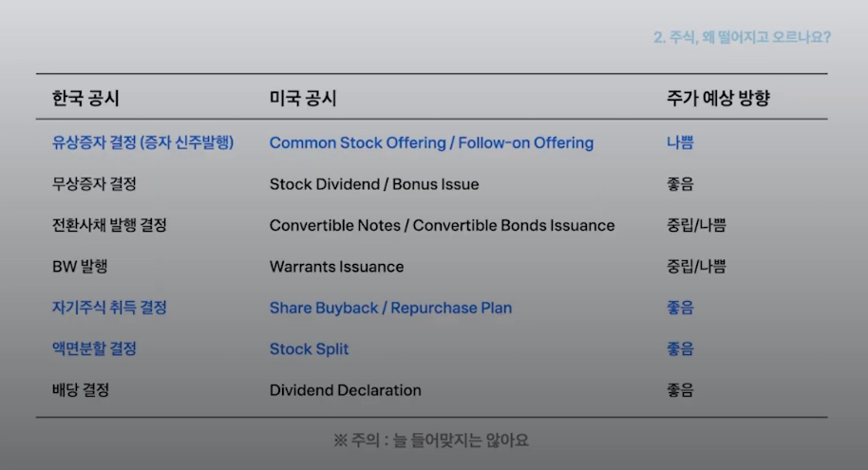Select '유상증자 결정 (증자 신주발행)' text
Image resolution: width=868 pixels, height=470 pixels.
(x=142, y=143)
